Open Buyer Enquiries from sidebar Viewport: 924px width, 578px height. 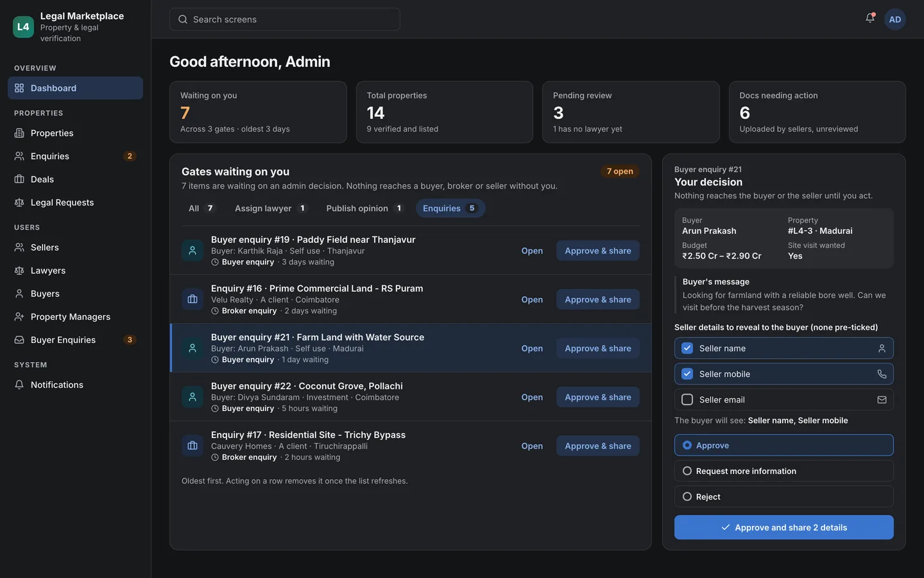coord(75,340)
